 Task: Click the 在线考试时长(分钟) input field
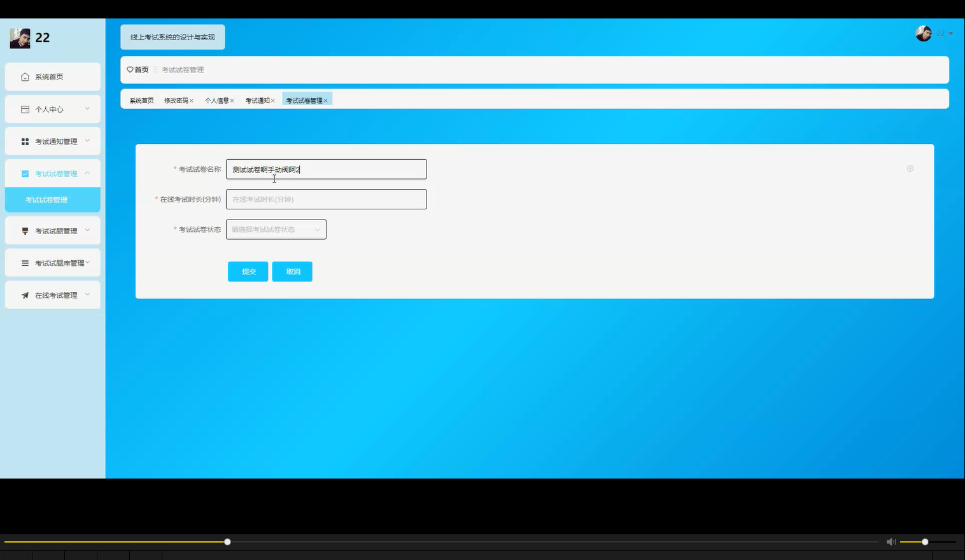pyautogui.click(x=327, y=199)
